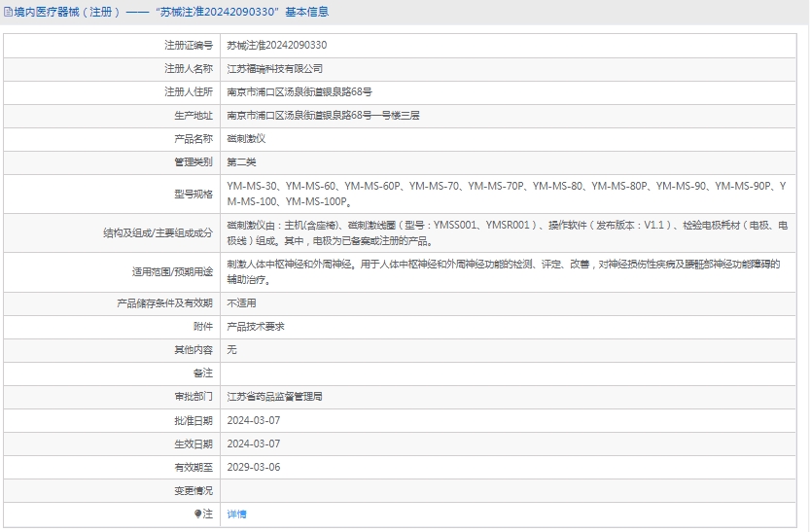Click approval department 江苏省药品监督管理局
This screenshot has width=810, height=532.
(274, 397)
